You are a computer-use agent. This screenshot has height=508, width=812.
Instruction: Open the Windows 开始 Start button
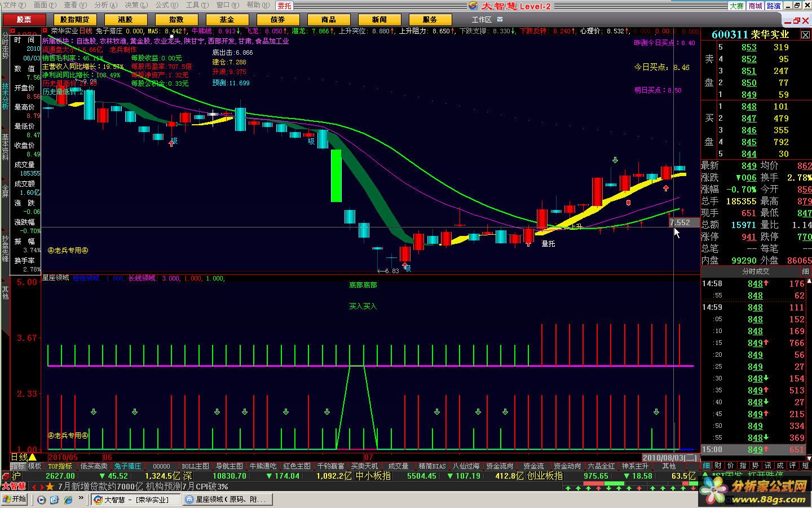[x=15, y=500]
